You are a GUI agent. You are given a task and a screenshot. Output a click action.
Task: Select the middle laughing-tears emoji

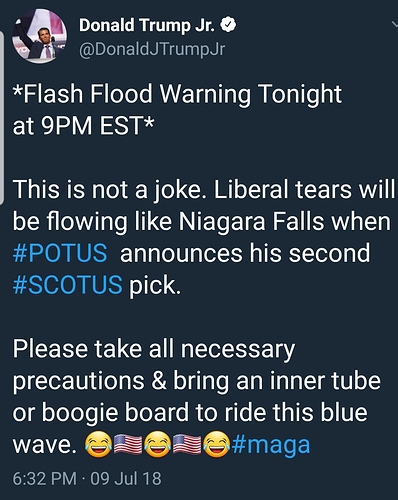click(157, 444)
